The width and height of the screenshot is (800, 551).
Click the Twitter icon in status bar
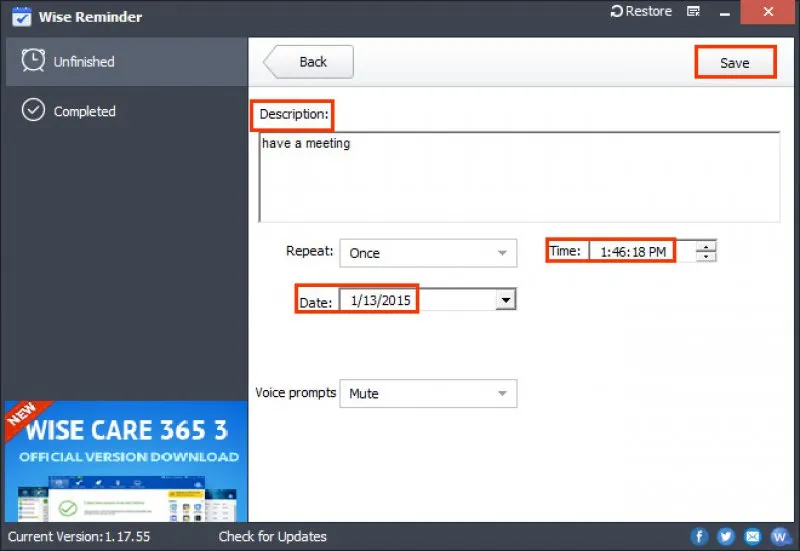pos(726,537)
